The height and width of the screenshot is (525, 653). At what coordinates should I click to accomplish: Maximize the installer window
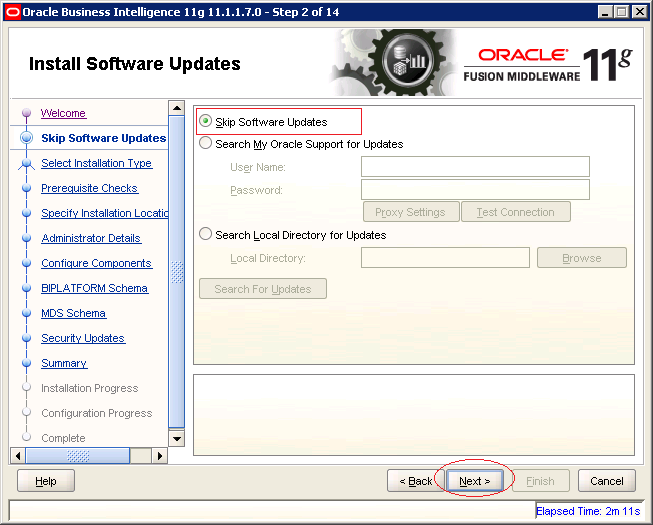(622, 12)
